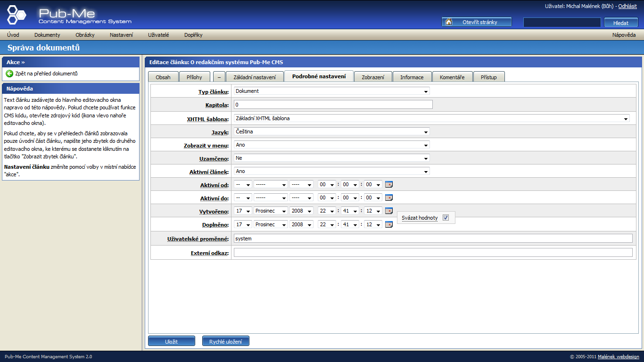Viewport: 644px width, 362px height.
Task: Open the Doplněno year dropdown
Action: [x=302, y=224]
